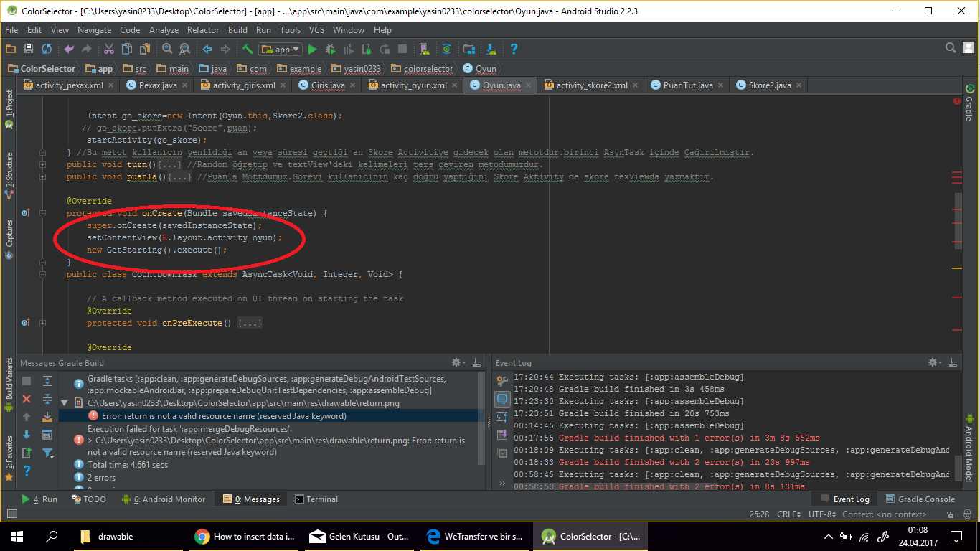Open the 6: Android Monitor tool window
Image resolution: width=980 pixels, height=551 pixels.
click(x=164, y=499)
